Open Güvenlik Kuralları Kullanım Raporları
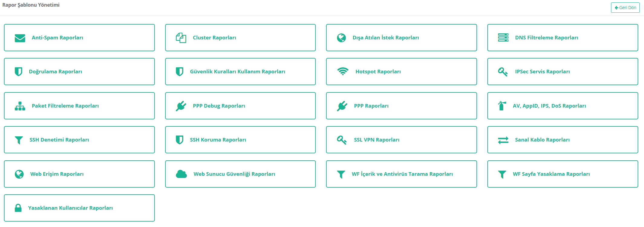Image resolution: width=644 pixels, height=227 pixels. 237,72
